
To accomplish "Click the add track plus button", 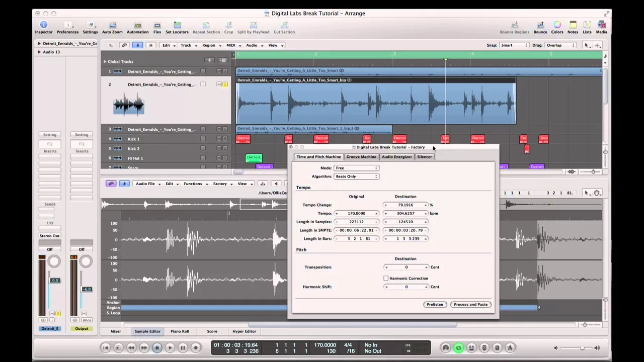I will coord(210,60).
